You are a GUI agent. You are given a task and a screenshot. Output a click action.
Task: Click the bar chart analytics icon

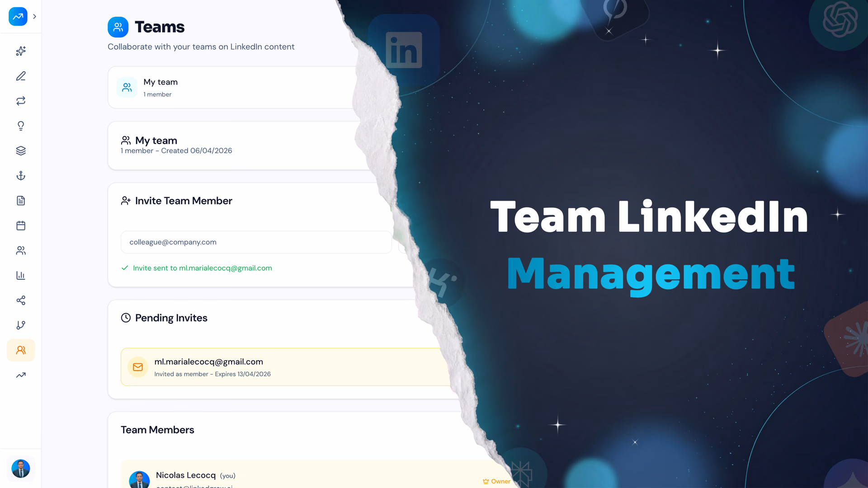(x=21, y=275)
